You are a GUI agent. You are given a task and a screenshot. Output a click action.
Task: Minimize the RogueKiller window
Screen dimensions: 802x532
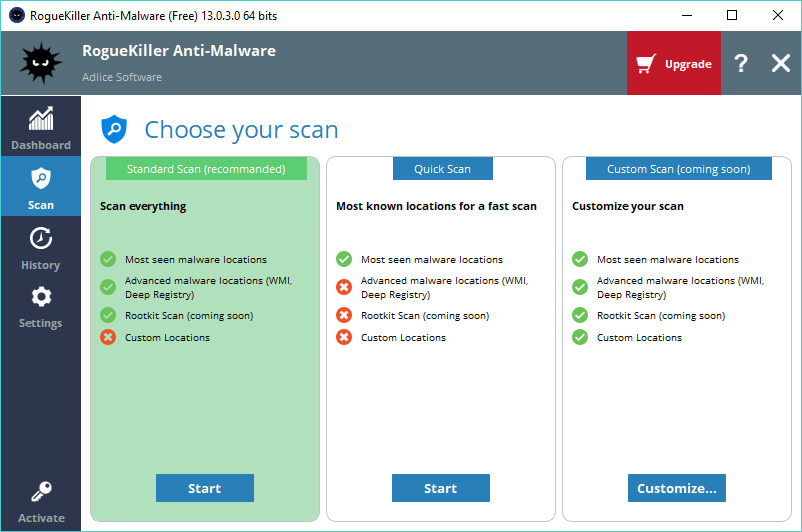687,15
